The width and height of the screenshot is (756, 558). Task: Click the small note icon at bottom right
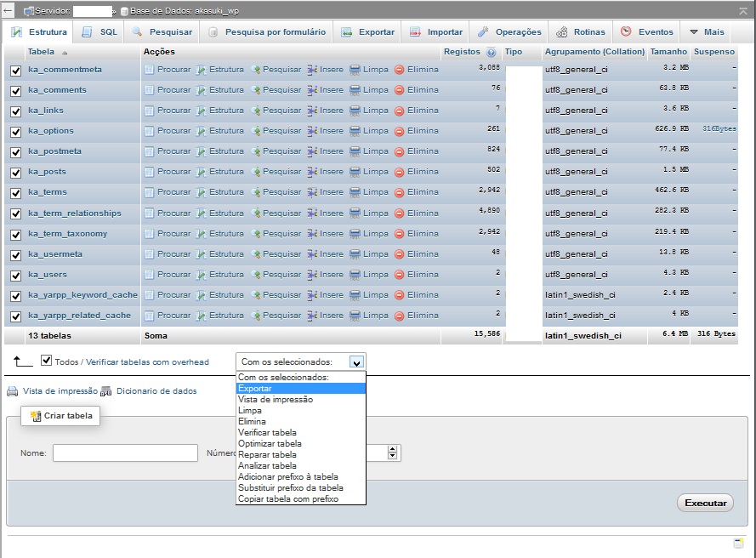[x=739, y=543]
